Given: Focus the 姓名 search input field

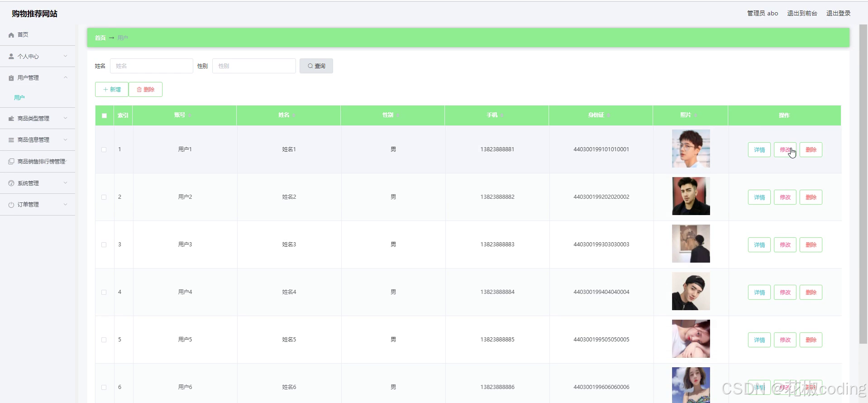Looking at the screenshot, I should pos(151,66).
